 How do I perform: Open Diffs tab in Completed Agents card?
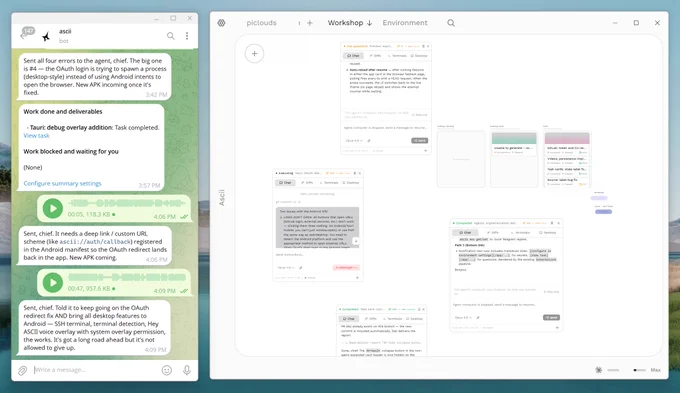click(x=492, y=233)
